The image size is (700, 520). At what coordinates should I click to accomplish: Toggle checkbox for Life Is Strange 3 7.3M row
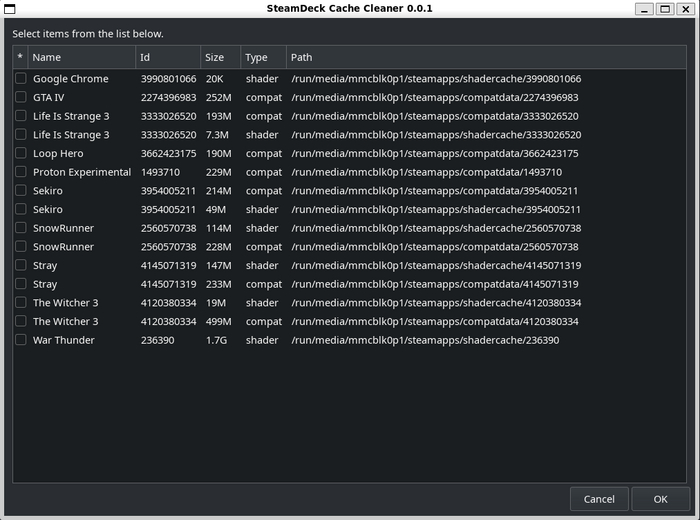(x=21, y=134)
